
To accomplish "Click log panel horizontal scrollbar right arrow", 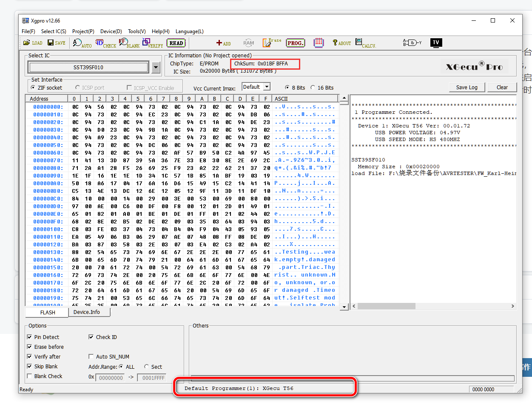I will click(x=513, y=306).
